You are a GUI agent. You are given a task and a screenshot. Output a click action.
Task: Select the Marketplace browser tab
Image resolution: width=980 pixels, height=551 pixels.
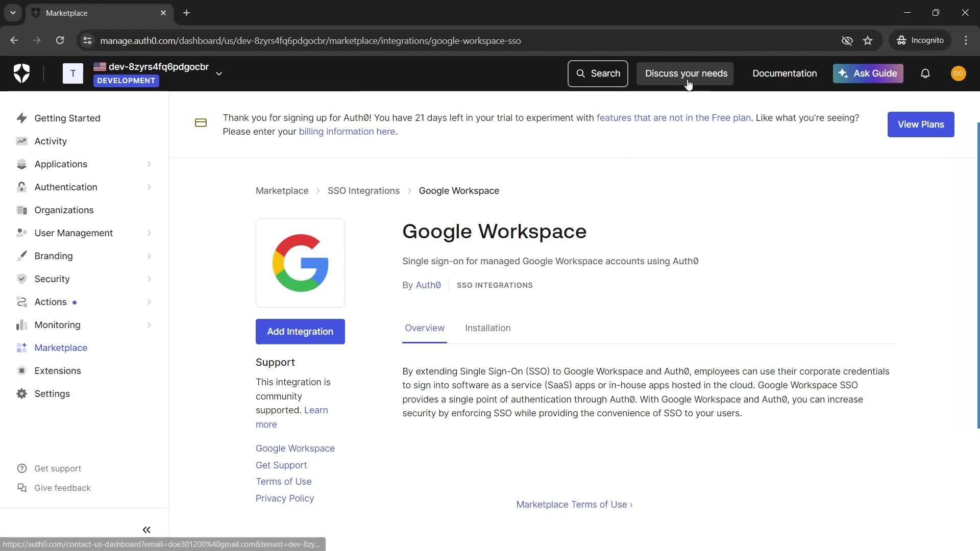coord(100,13)
